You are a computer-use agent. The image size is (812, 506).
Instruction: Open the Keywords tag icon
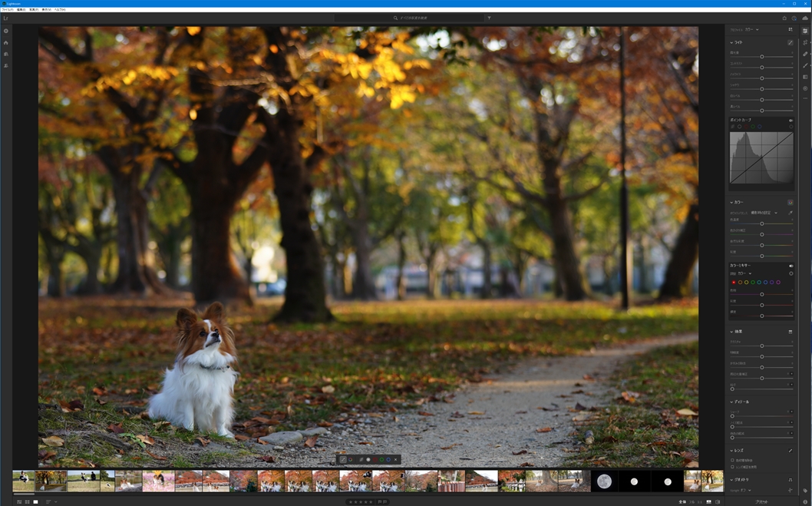805,491
